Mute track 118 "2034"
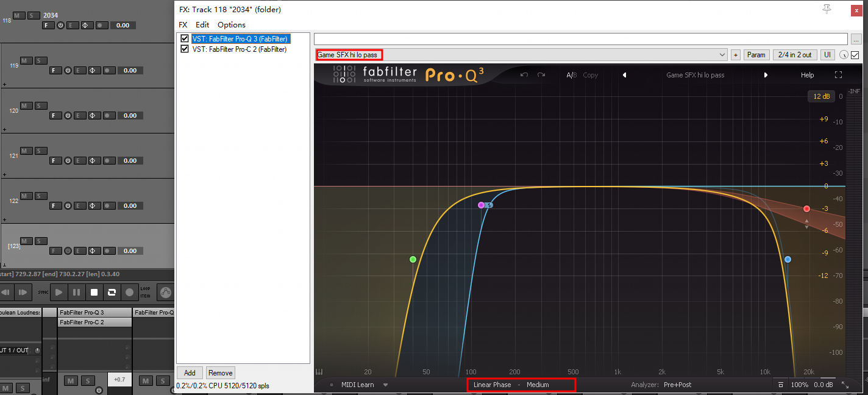 [x=19, y=15]
